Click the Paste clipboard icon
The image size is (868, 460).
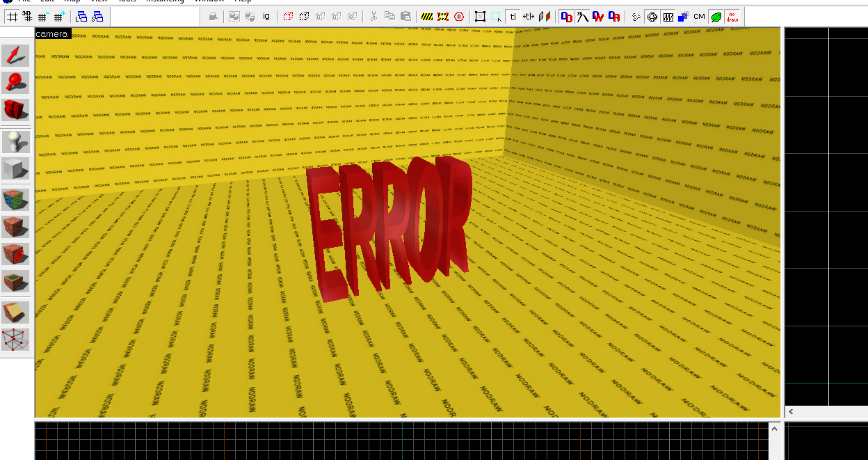pyautogui.click(x=405, y=17)
